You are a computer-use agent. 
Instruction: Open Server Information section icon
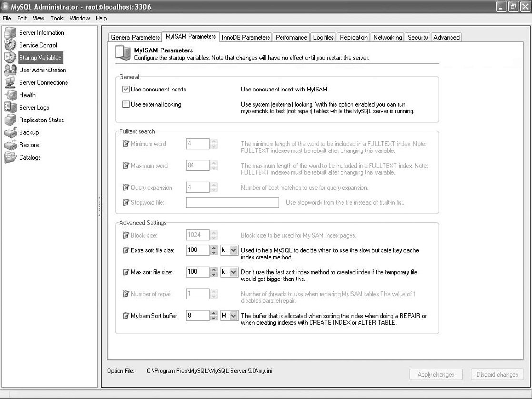pyautogui.click(x=10, y=32)
